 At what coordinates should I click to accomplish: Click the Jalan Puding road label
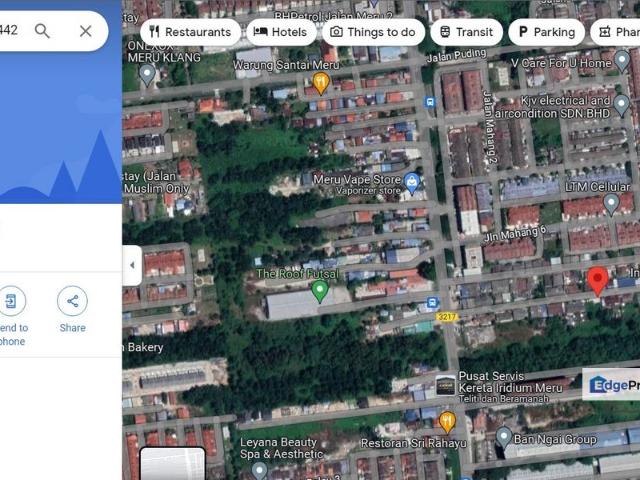click(456, 56)
